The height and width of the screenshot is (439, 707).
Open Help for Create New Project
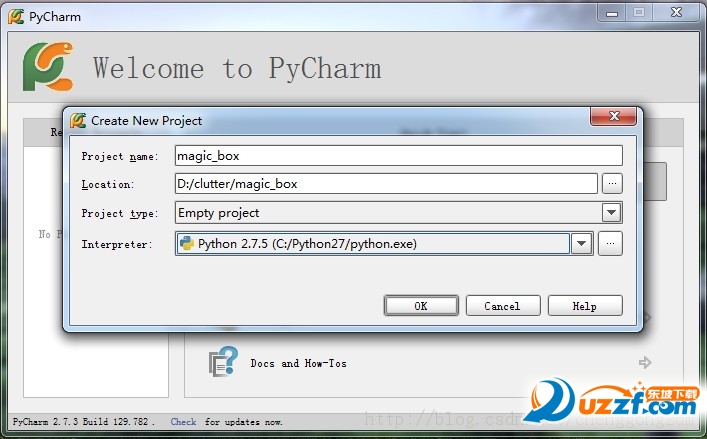click(x=585, y=306)
